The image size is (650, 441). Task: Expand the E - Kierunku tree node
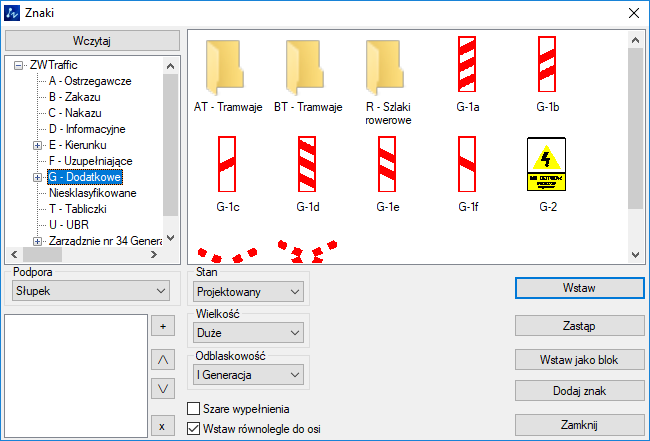(x=37, y=145)
